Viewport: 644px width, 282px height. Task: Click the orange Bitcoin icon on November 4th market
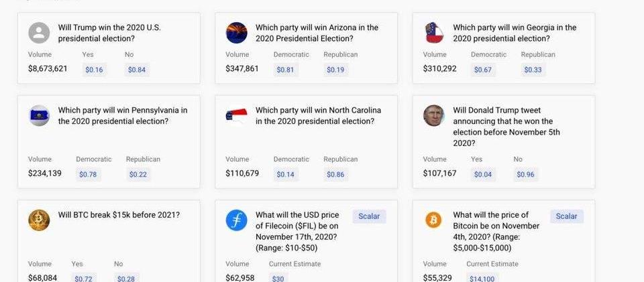coord(434,220)
